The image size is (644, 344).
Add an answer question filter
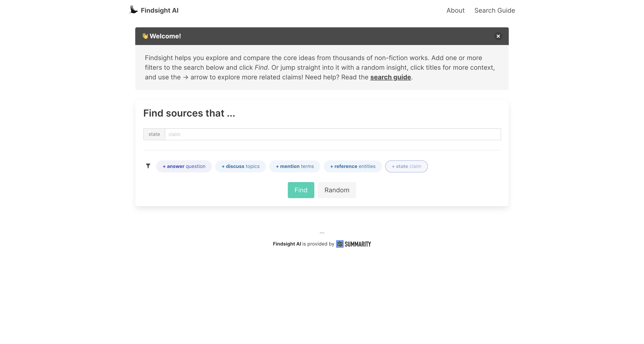point(184,166)
